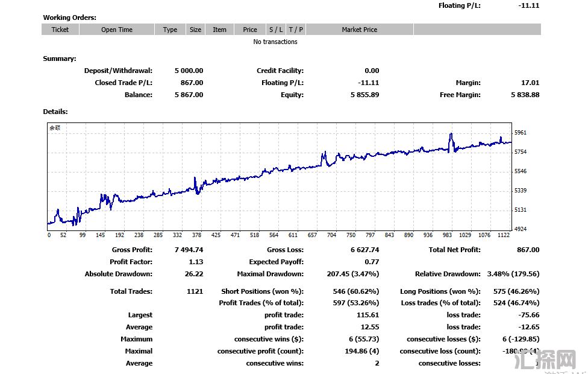This screenshot has width=588, height=374.
Task: Select average loss trade value -12.65
Action: [529, 327]
